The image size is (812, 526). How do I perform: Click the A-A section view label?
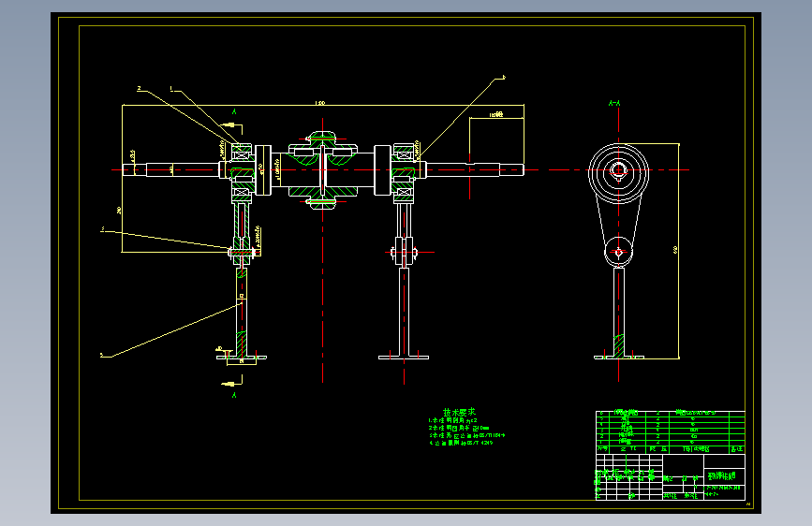click(614, 104)
